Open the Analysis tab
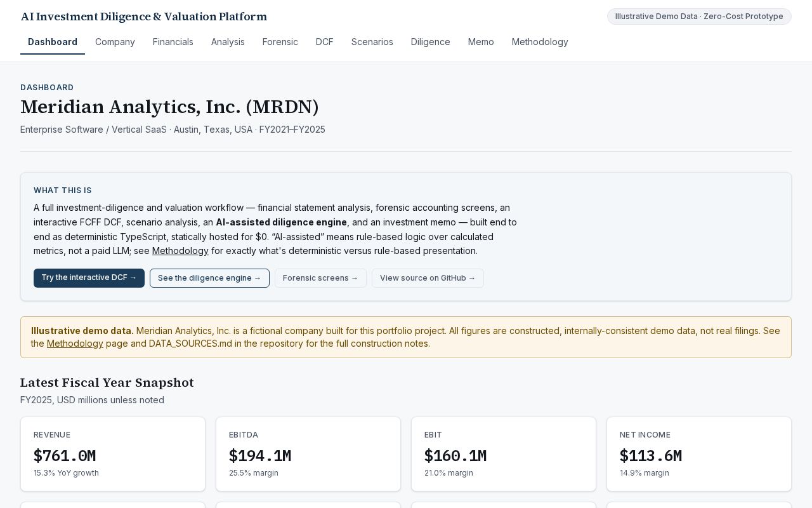The width and height of the screenshot is (812, 508). (x=228, y=42)
